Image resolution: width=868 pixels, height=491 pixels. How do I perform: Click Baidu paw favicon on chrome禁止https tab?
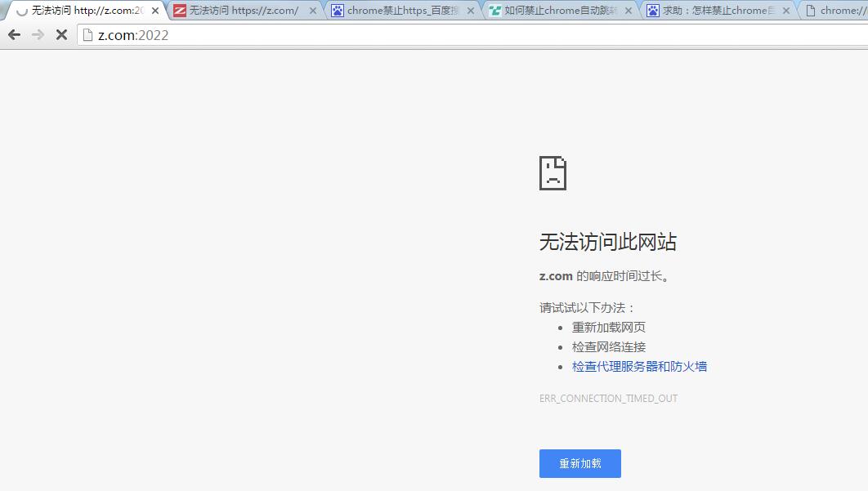pyautogui.click(x=337, y=11)
